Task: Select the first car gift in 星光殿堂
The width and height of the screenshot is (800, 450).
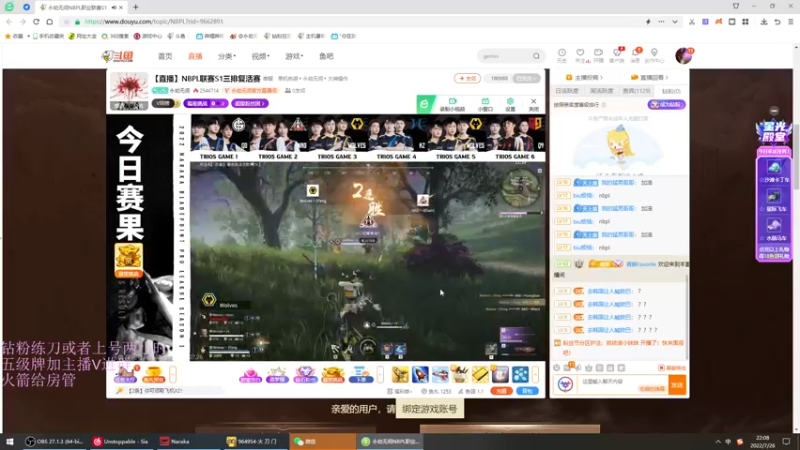Action: click(774, 170)
